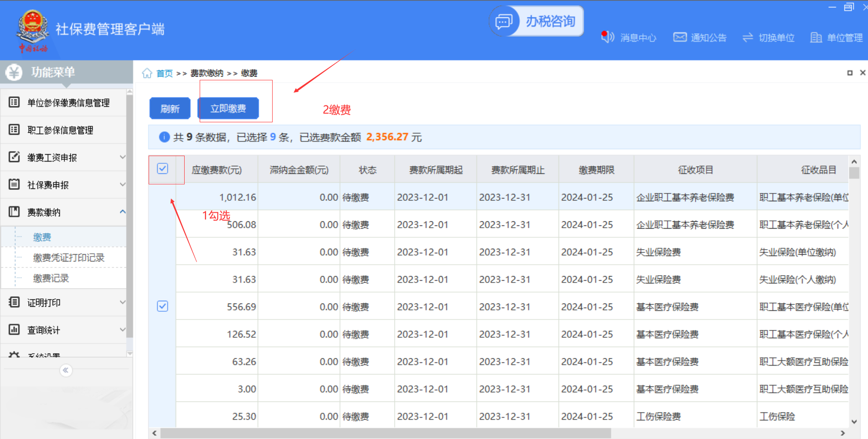
Task: Open 缴费记录 submenu item
Action: (51, 278)
